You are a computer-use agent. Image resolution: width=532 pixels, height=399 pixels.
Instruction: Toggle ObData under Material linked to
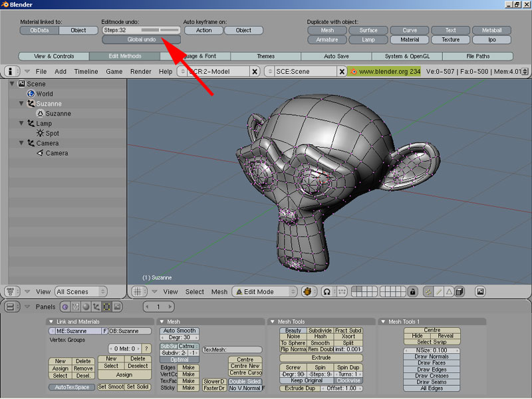39,30
